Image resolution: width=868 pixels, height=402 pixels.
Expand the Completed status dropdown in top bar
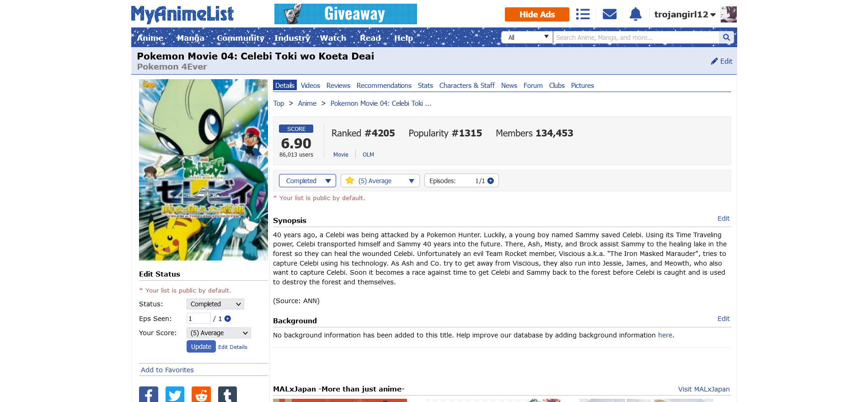click(307, 181)
